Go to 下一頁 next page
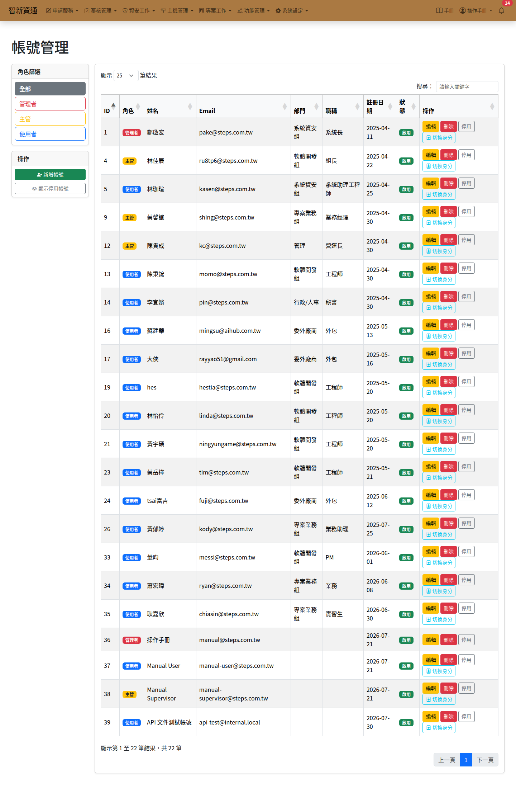516x812 pixels. point(485,760)
